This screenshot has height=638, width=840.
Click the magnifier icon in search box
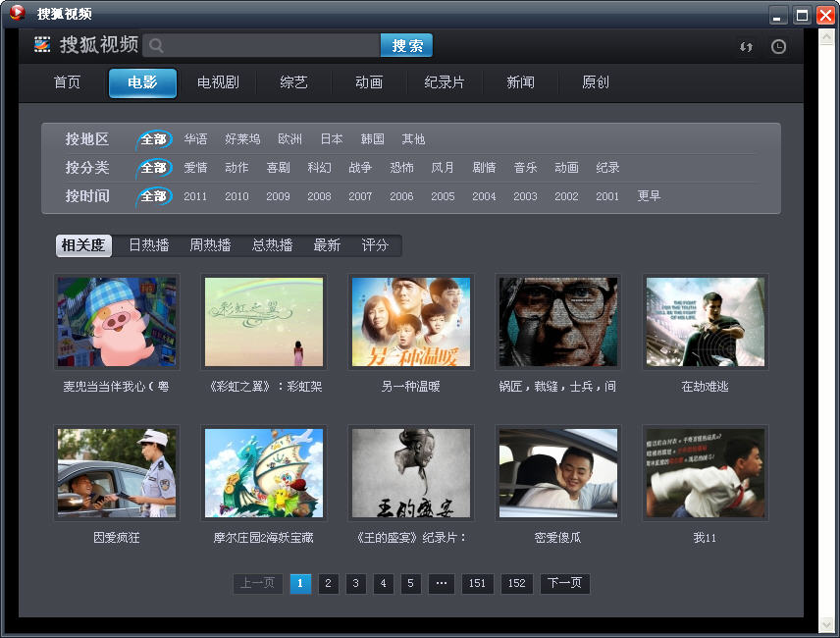pos(156,46)
